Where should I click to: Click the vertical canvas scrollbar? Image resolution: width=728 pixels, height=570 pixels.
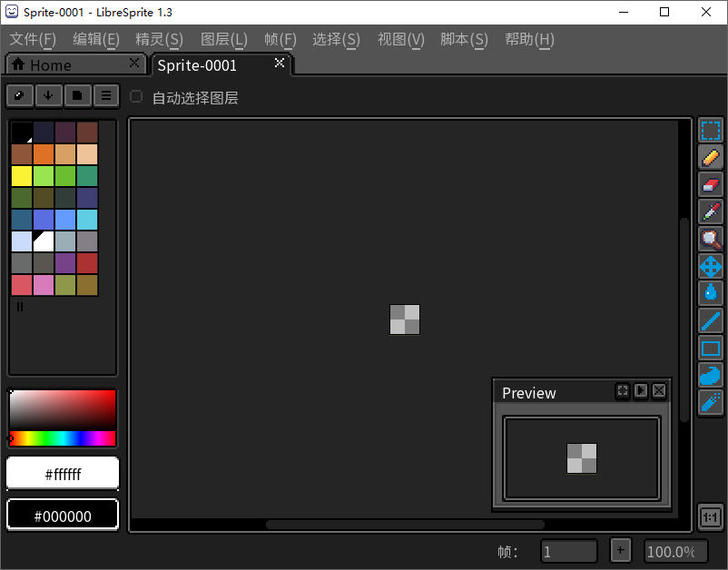coord(684,319)
